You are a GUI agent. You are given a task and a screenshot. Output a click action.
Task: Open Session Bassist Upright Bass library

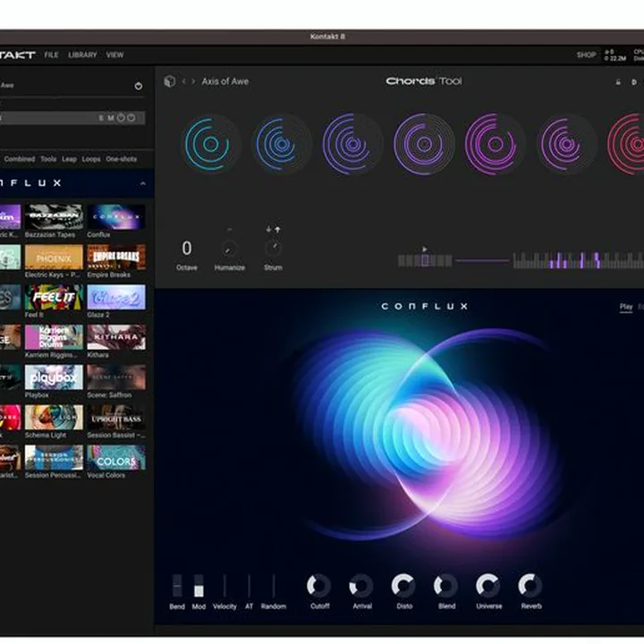[116, 418]
